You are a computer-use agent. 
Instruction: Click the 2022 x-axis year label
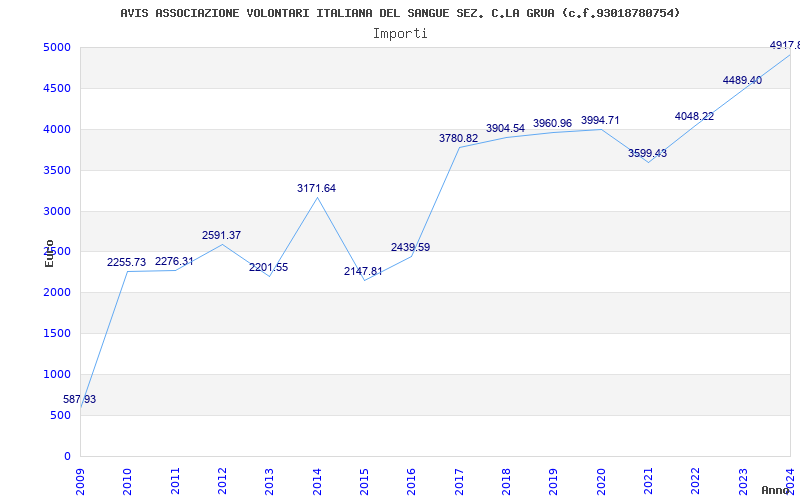coord(696,482)
